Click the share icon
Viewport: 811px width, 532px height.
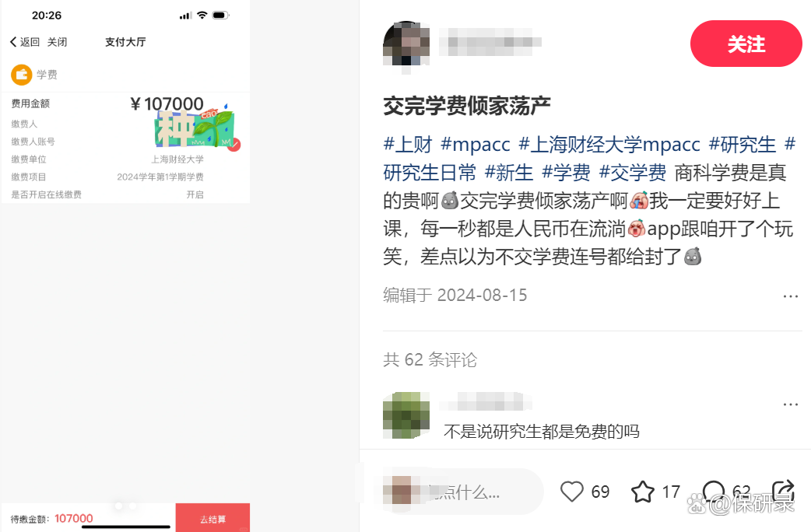782,491
